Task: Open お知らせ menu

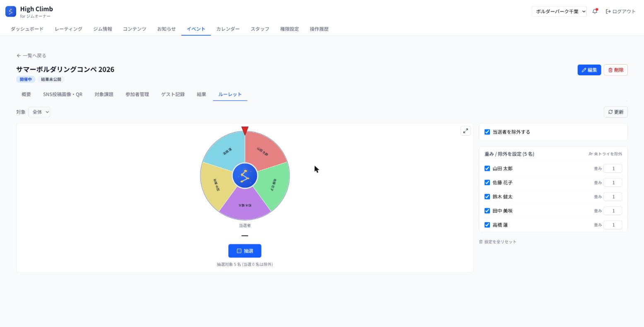Action: 166,29
